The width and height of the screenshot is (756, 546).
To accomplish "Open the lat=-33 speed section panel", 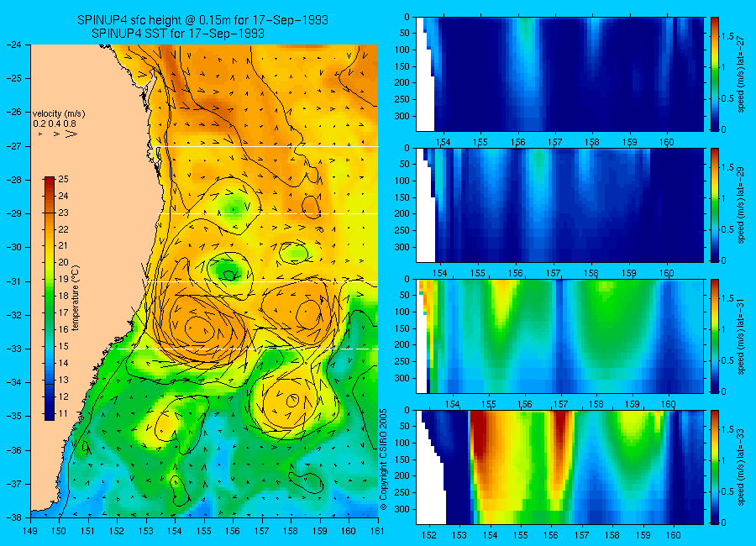I will (559, 467).
